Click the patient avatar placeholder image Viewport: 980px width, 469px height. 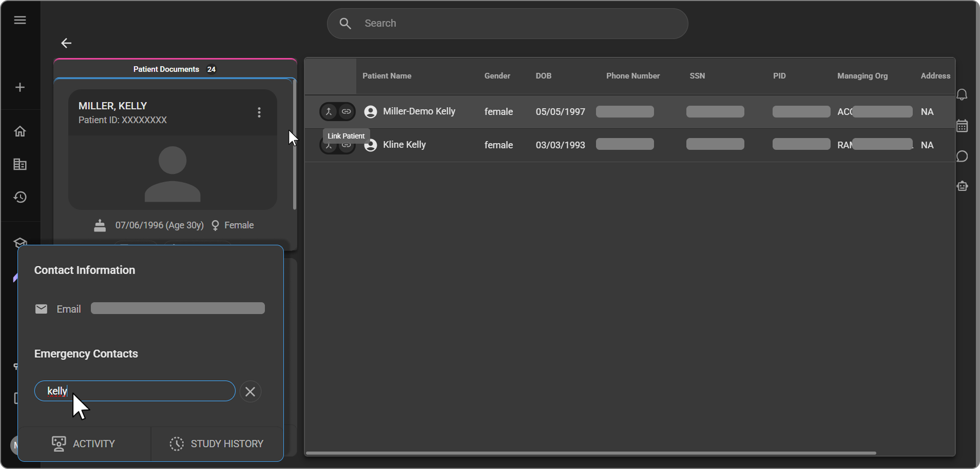coord(172,174)
